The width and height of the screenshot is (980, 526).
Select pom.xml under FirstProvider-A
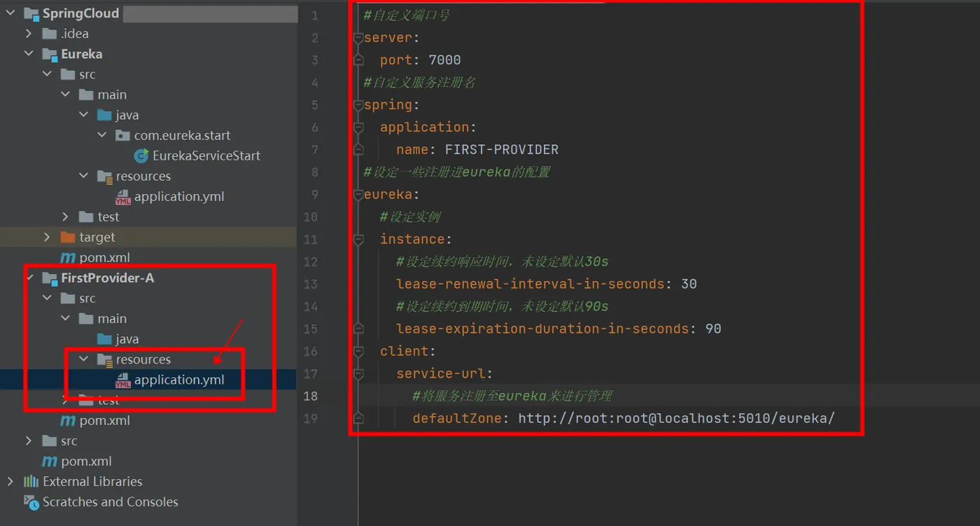pyautogui.click(x=104, y=421)
